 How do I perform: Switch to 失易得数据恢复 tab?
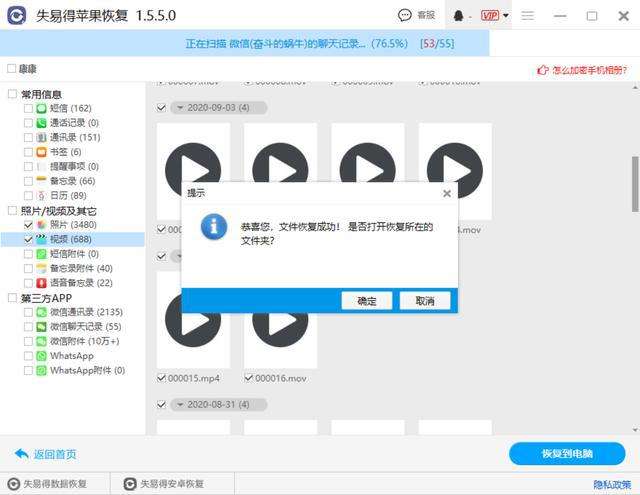tap(55, 484)
